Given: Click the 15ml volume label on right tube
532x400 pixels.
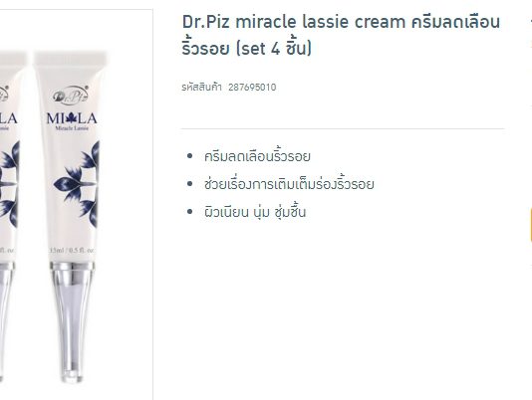Looking at the screenshot, I should pos(72,251).
